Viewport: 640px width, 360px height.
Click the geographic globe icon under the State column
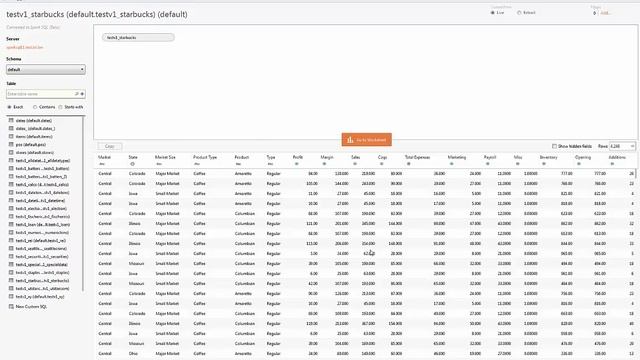coord(132,164)
